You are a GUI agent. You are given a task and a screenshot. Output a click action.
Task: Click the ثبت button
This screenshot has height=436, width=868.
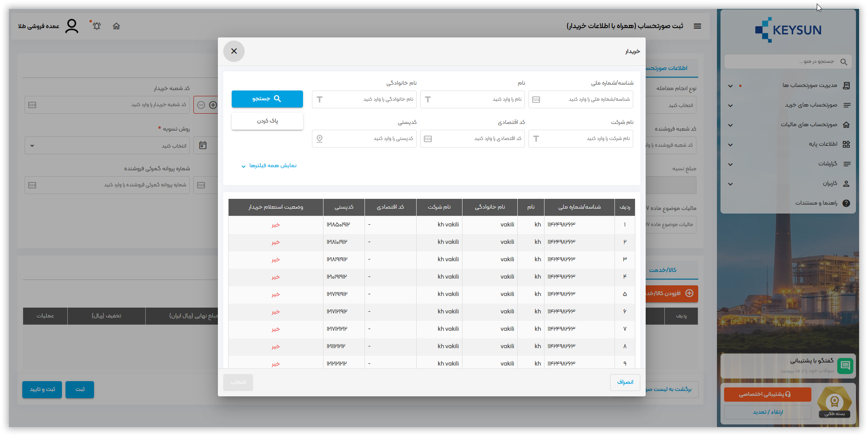click(80, 390)
